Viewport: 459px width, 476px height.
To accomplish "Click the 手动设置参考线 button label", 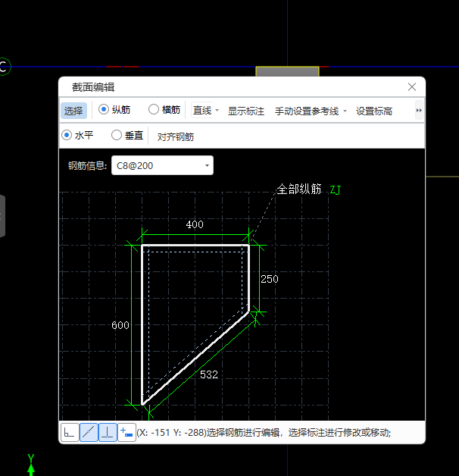I will click(307, 111).
